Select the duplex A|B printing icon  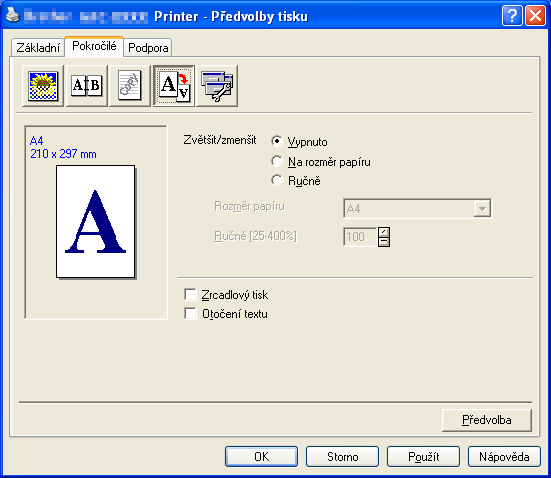[x=86, y=86]
